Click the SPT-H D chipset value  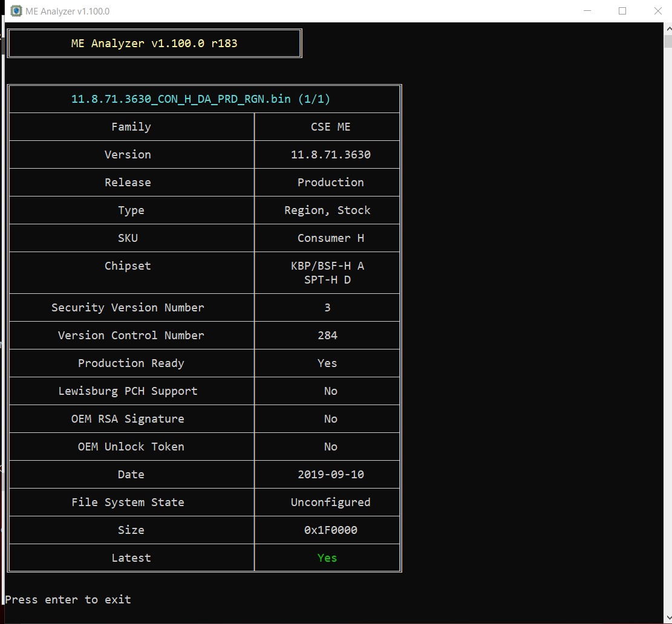pos(327,280)
